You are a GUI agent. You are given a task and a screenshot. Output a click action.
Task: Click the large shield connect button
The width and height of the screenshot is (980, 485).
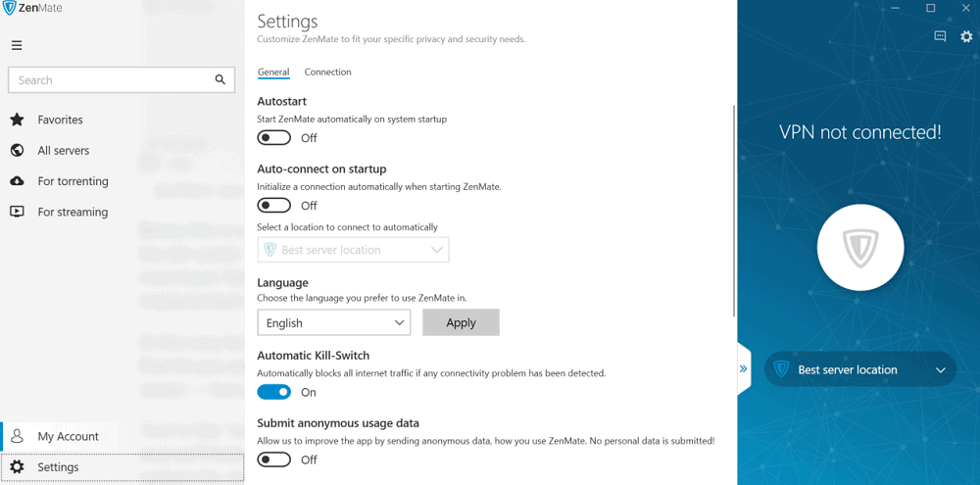860,248
